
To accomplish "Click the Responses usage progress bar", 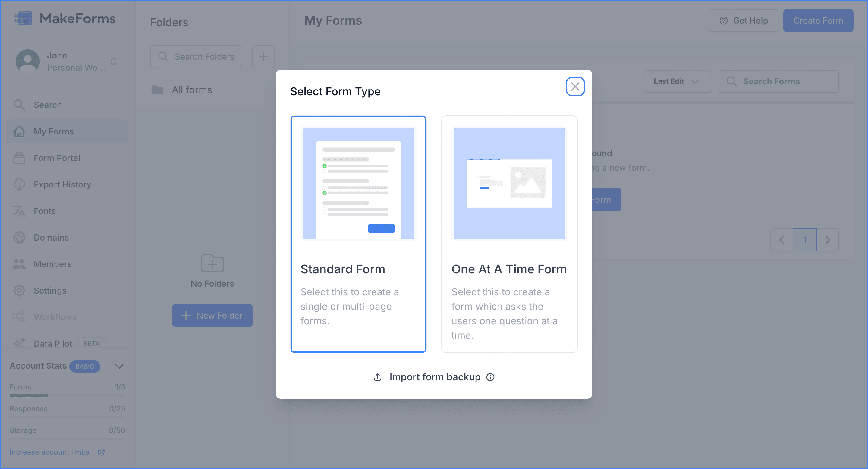I will point(68,417).
